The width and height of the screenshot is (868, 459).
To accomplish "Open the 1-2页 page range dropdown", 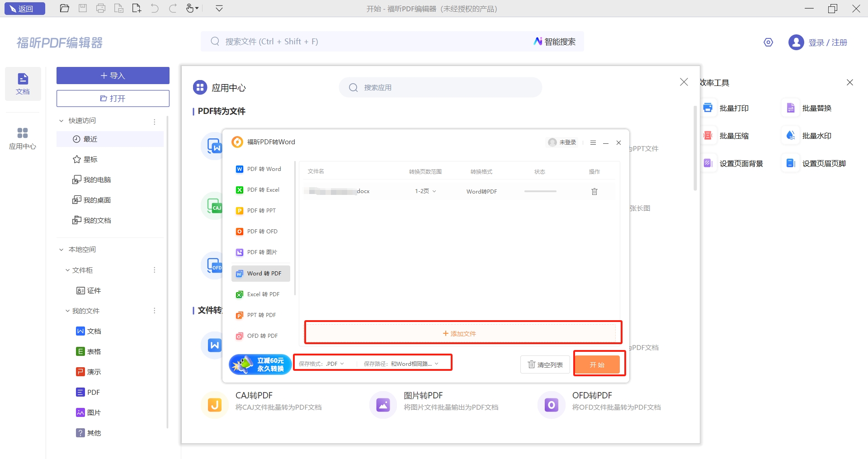I will [x=425, y=191].
